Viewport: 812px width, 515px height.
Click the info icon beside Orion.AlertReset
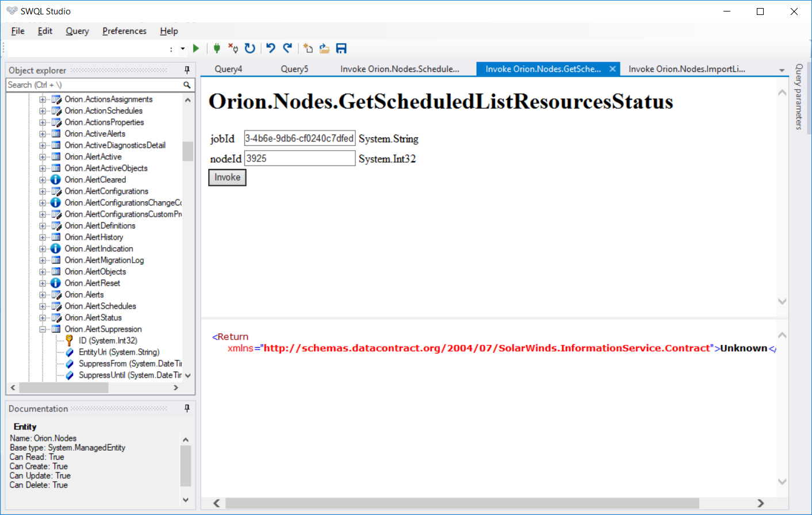pyautogui.click(x=56, y=283)
